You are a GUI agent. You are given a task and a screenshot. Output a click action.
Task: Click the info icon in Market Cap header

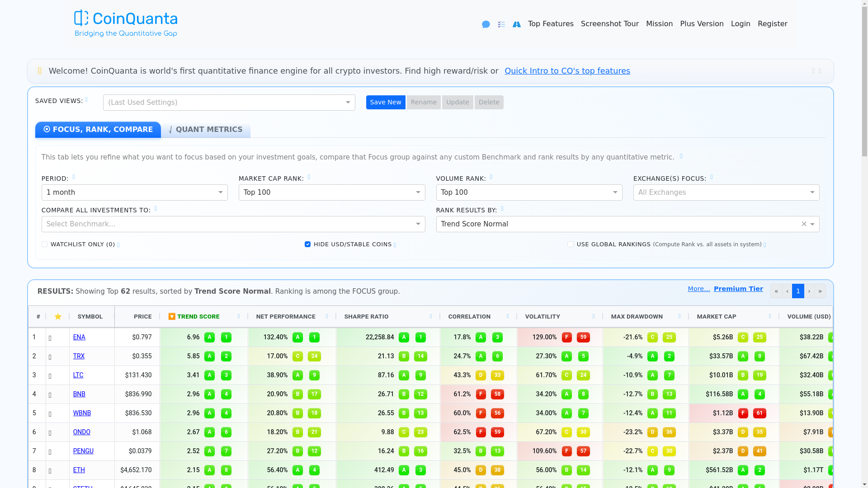[770, 317]
